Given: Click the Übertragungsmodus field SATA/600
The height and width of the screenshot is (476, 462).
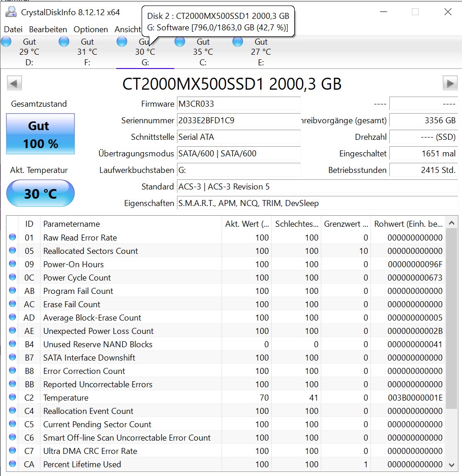Looking at the screenshot, I should tap(239, 154).
